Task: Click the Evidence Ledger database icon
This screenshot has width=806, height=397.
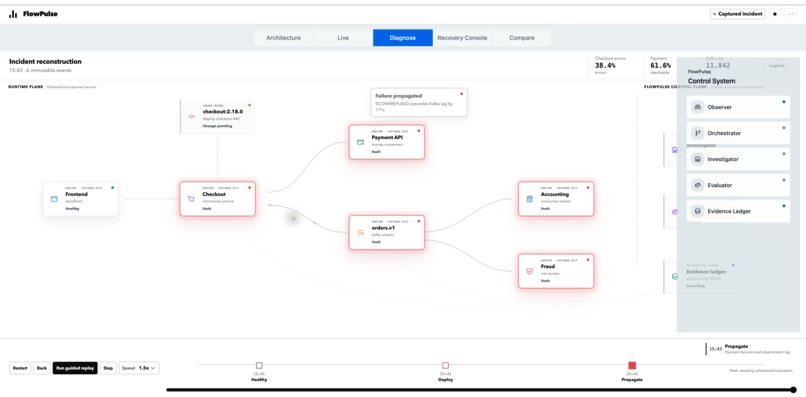Action: [698, 211]
